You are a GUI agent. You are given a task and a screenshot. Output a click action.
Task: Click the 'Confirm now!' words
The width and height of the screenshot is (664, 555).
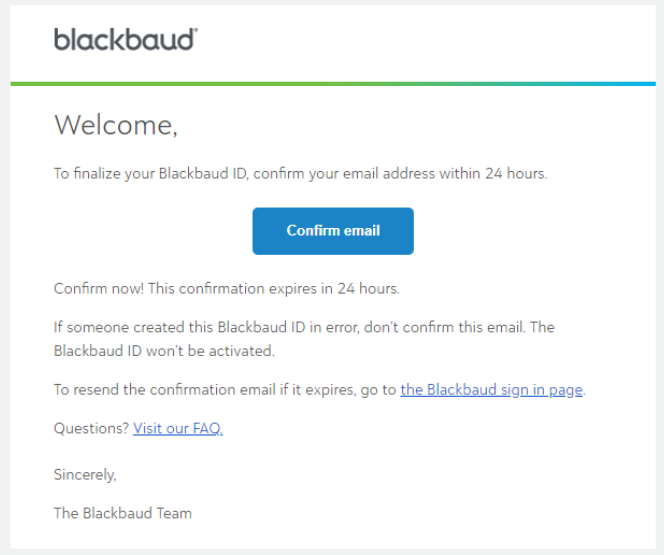(x=99, y=289)
